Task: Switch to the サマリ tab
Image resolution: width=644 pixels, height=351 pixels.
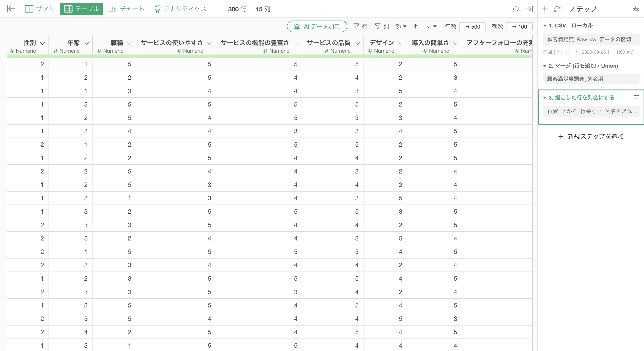Action: coord(40,9)
